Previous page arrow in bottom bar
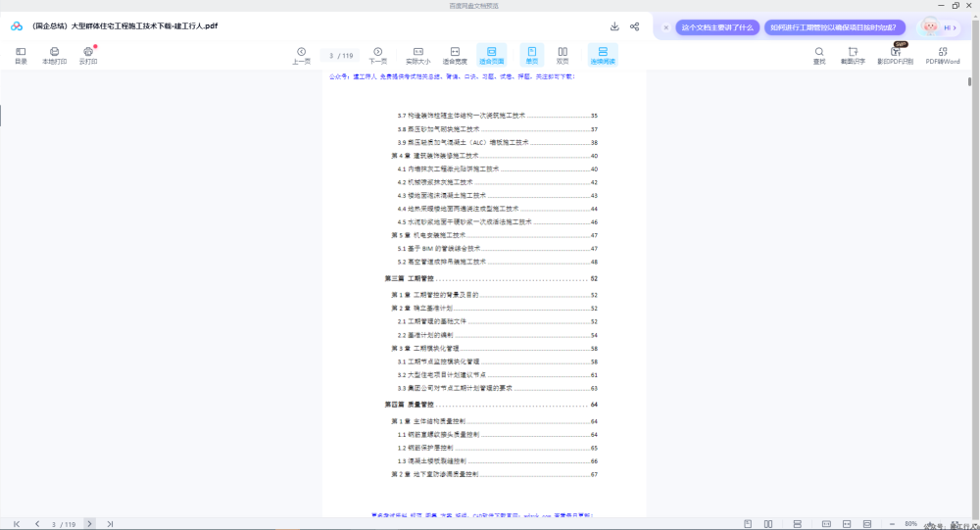Viewport: 980px width, 530px height. click(x=37, y=524)
